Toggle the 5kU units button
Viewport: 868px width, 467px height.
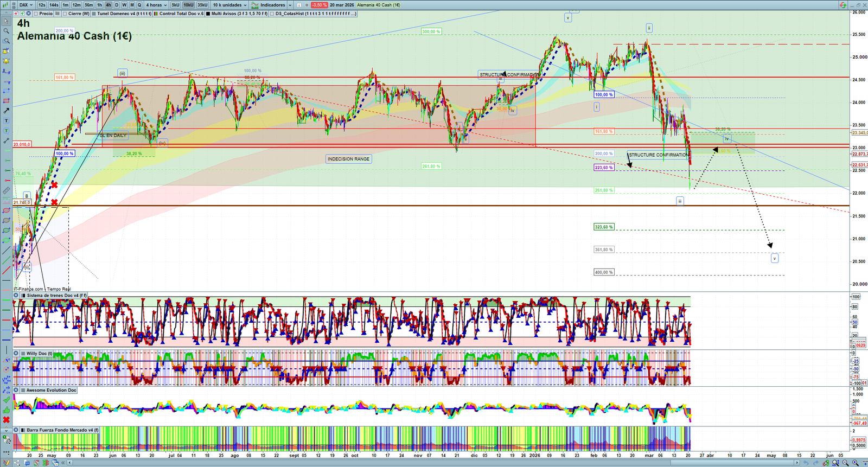click(175, 5)
